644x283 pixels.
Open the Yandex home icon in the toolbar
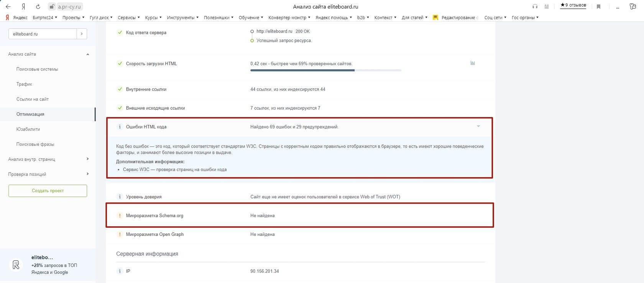click(23, 7)
